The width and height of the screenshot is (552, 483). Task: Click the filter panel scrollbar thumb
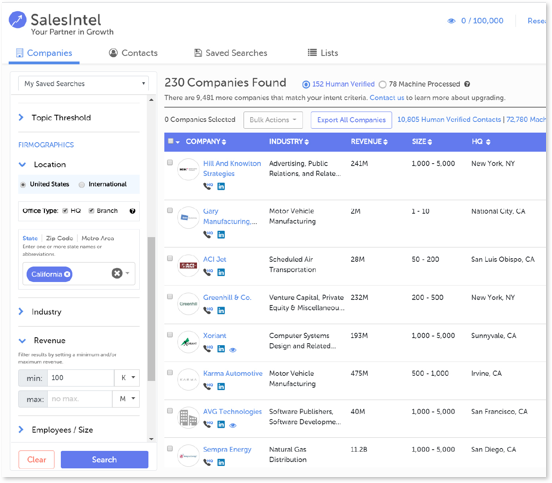tap(151, 309)
